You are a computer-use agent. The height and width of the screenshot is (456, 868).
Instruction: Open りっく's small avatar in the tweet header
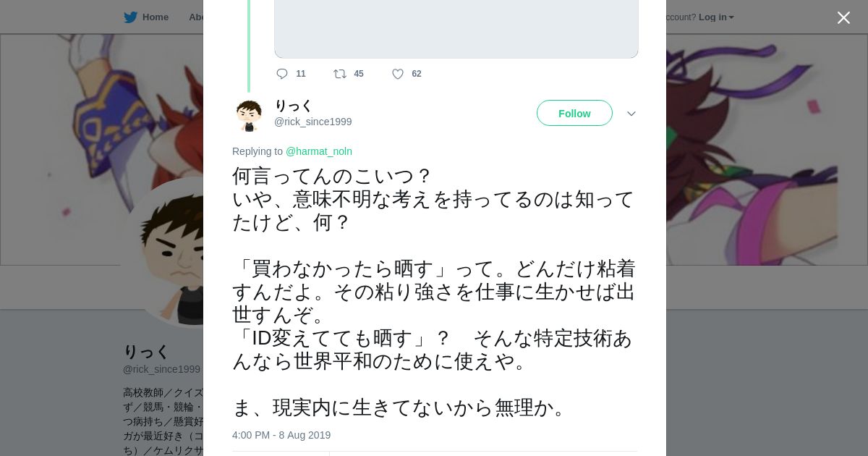[x=249, y=115]
